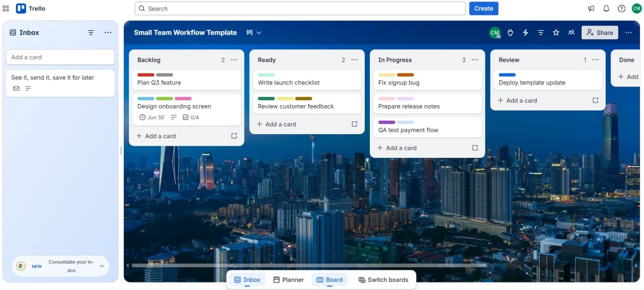Open the Backlog list actions menu
Image resolution: width=644 pixels, height=290 pixels.
click(234, 60)
